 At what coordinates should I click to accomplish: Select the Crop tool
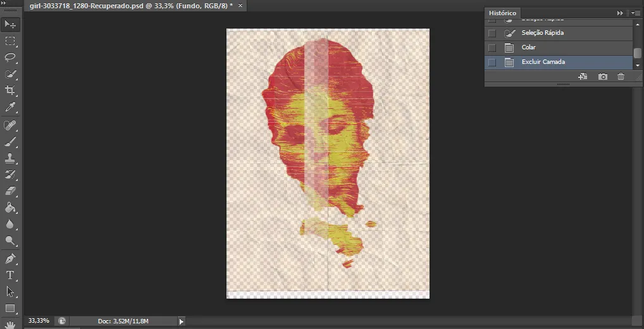pos(10,90)
